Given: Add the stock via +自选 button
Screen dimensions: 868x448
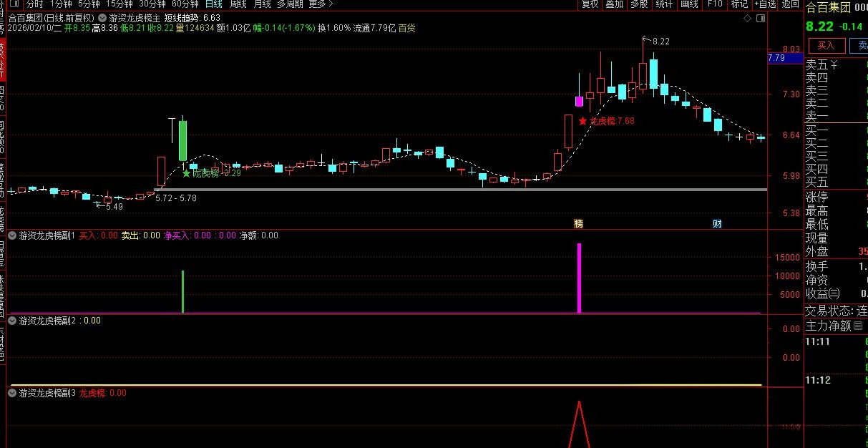Looking at the screenshot, I should click(x=764, y=4).
